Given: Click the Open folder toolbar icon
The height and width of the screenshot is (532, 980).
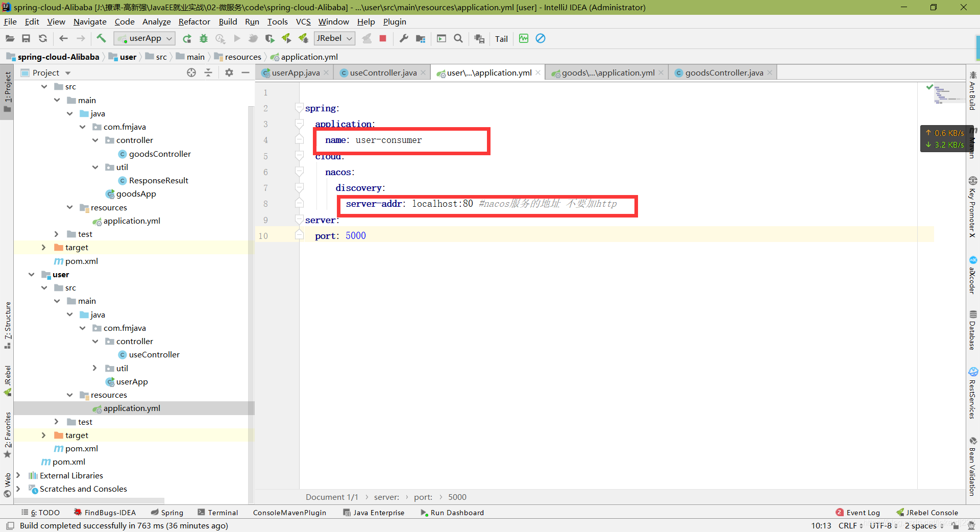Looking at the screenshot, I should pyautogui.click(x=10, y=38).
